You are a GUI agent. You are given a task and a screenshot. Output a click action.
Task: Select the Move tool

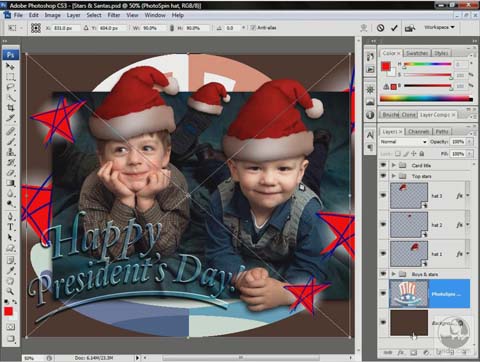coord(10,66)
